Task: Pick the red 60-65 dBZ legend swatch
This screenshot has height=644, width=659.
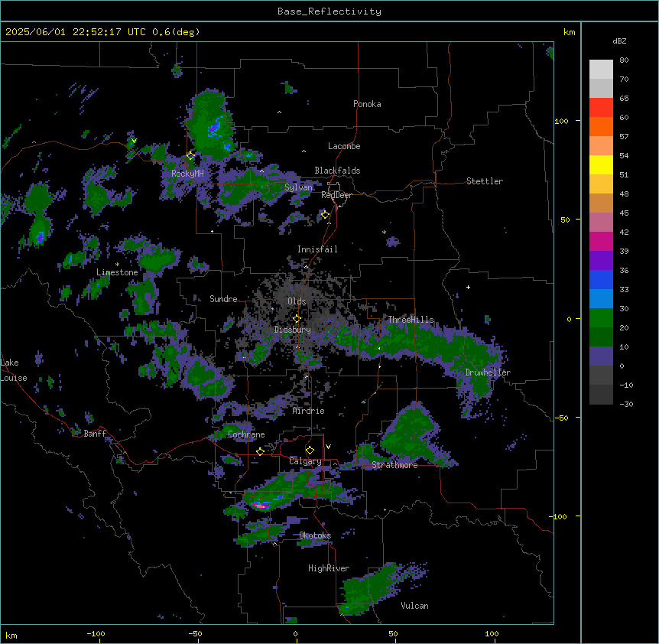Action: pos(601,107)
